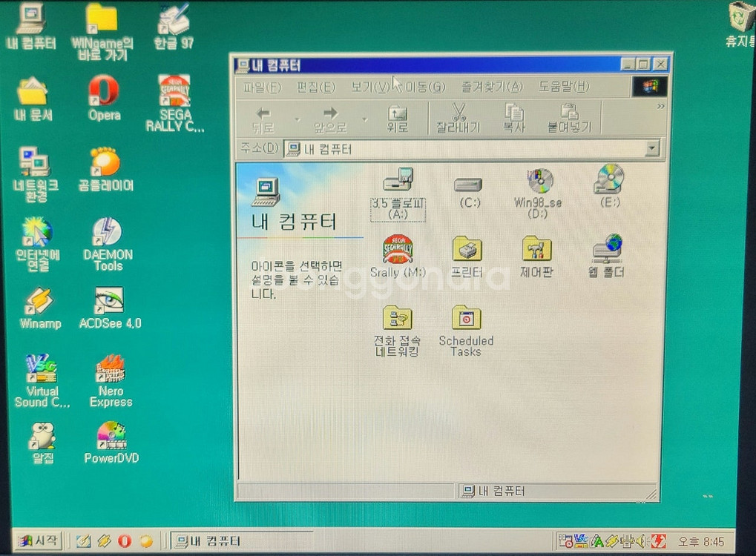756x556 pixels.
Task: Open the 보기(V) menu
Action: tap(370, 87)
